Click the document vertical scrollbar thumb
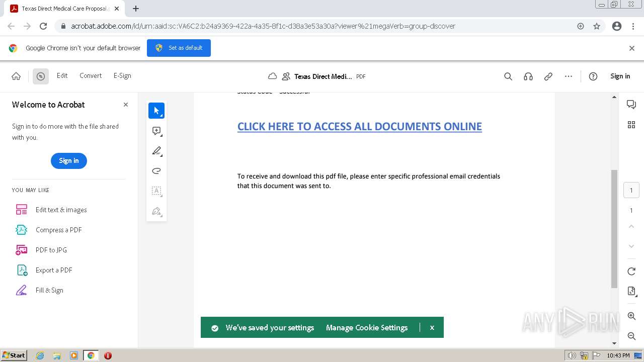The height and width of the screenshot is (362, 644). pos(614,229)
